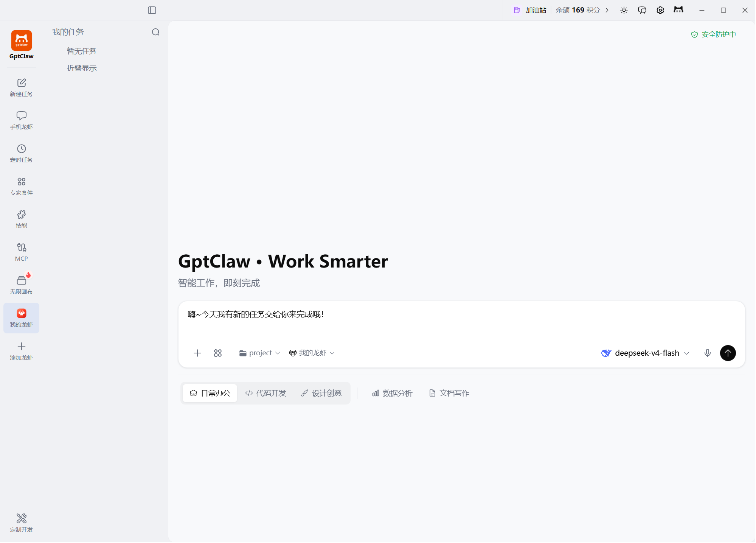Viewport: 756px width, 543px height.
Task: Click the cat-ears profile icon in title bar
Action: 678,9
